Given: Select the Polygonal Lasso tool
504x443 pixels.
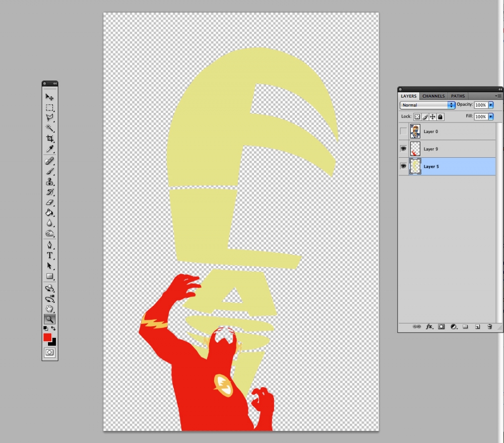Looking at the screenshot, I should coord(49,118).
